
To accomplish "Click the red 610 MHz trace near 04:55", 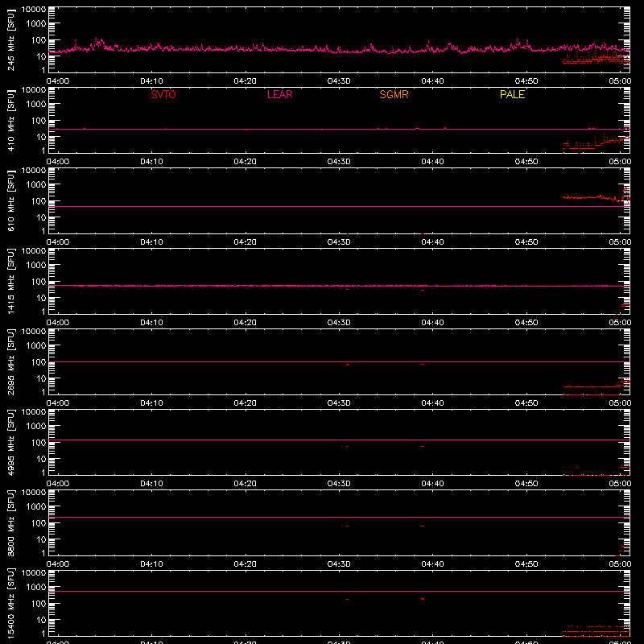I will coord(592,197).
